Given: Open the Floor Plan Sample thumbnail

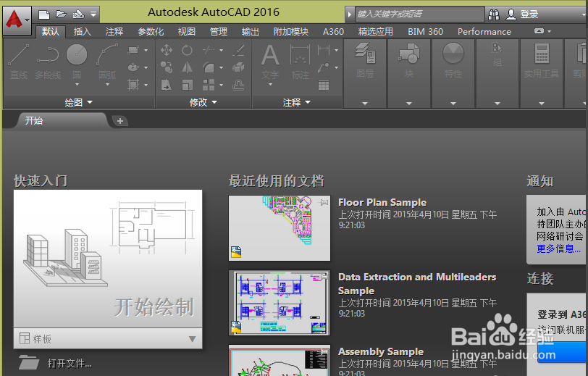Looking at the screenshot, I should click(280, 227).
